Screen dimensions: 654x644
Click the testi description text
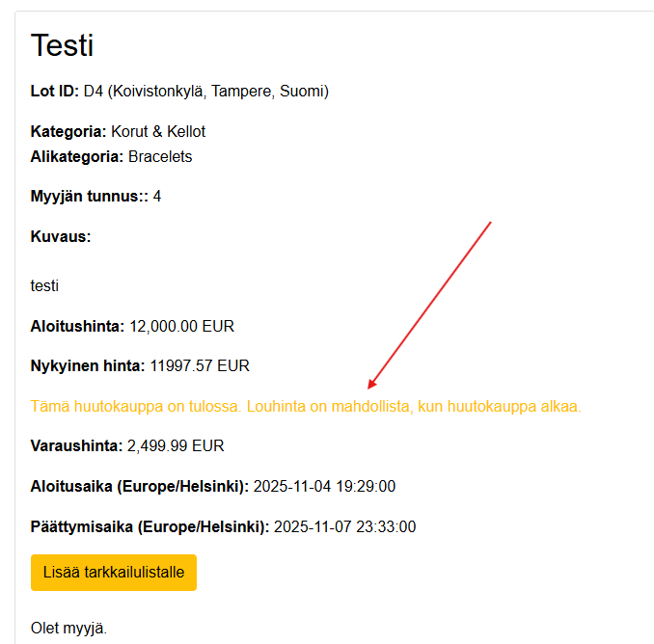click(44, 285)
